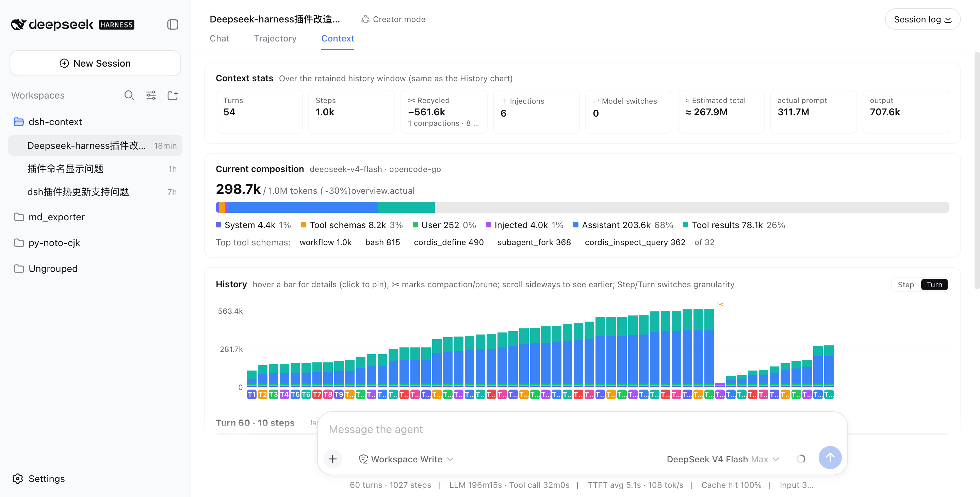
Task: Select the T1 turn marker
Action: [x=251, y=394]
